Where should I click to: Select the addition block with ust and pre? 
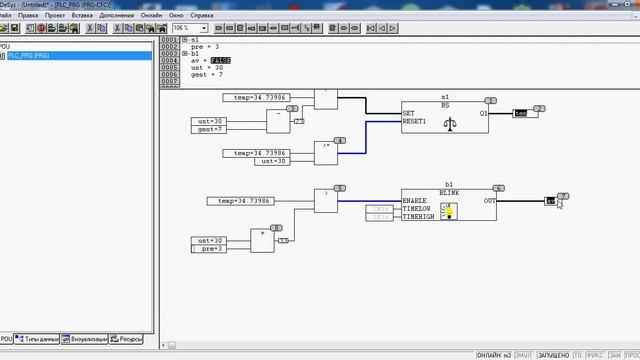(x=262, y=240)
